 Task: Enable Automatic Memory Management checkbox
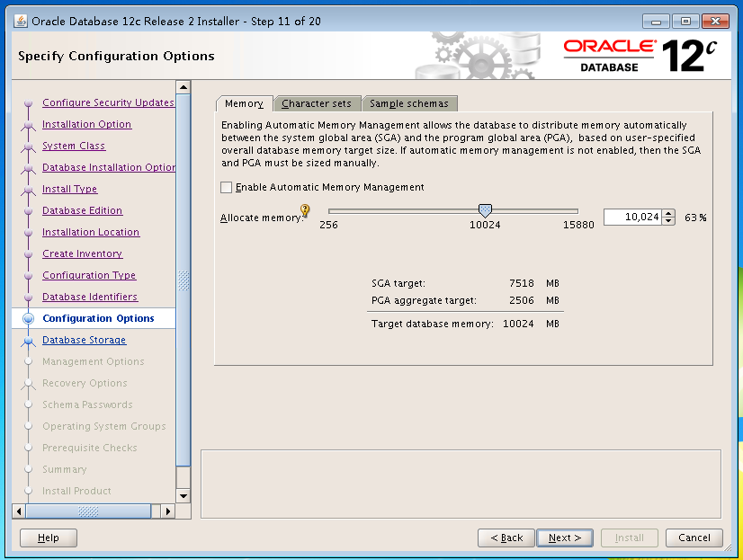click(227, 188)
